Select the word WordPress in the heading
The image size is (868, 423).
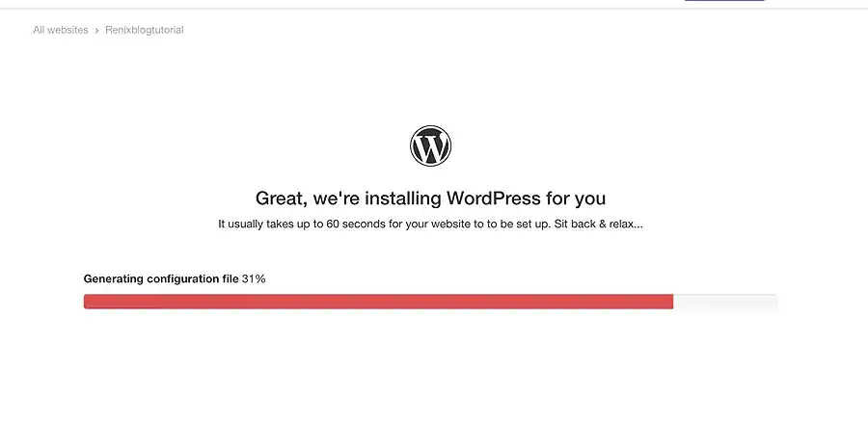click(x=494, y=198)
